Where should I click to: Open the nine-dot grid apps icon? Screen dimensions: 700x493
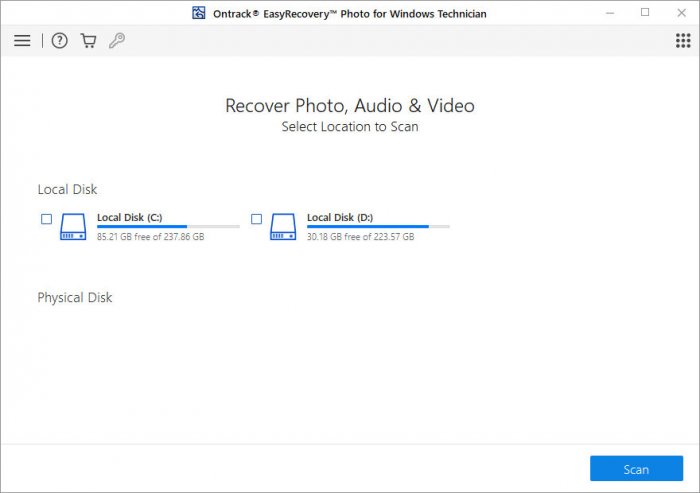(684, 41)
